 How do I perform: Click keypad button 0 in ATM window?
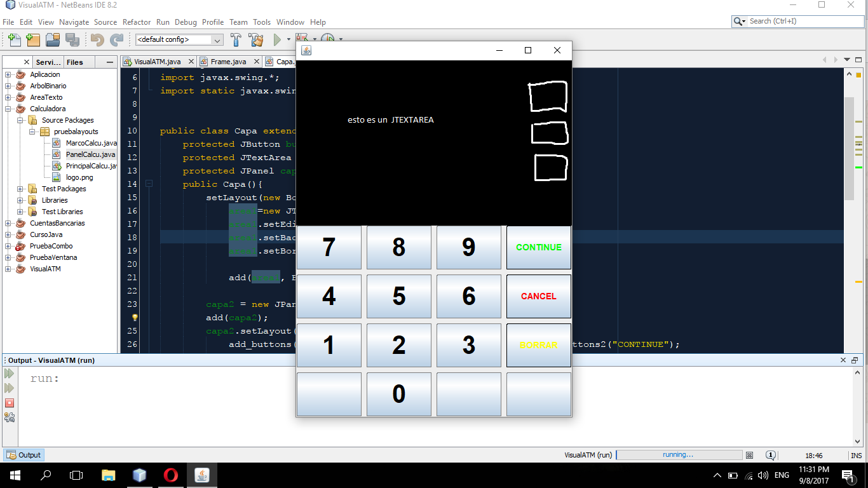pyautogui.click(x=399, y=394)
